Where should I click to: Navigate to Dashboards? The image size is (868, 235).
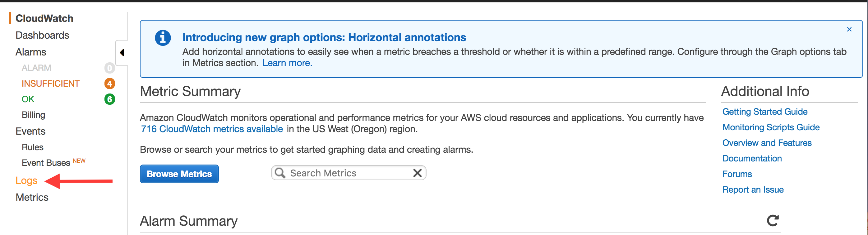coord(42,35)
